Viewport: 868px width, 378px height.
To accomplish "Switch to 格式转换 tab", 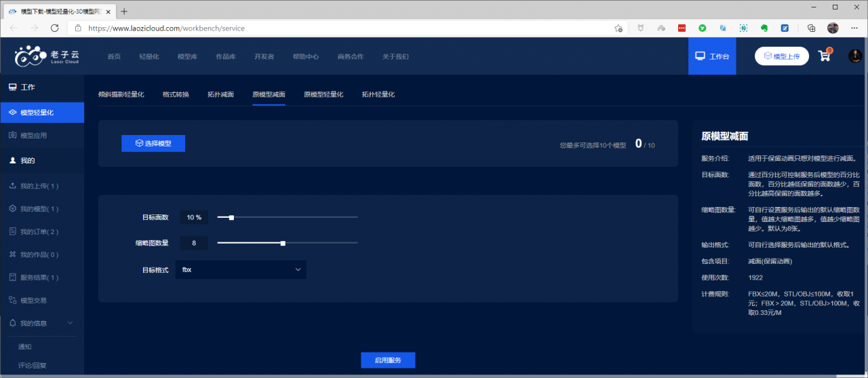I will coord(176,94).
